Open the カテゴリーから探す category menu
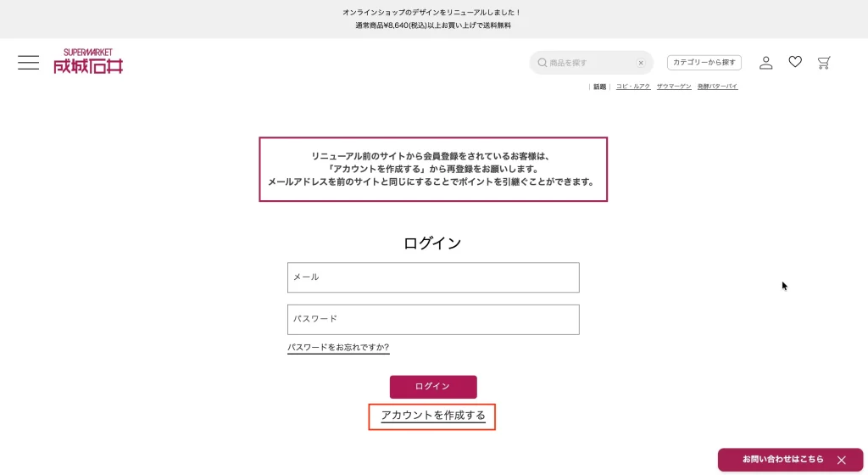 (x=704, y=63)
